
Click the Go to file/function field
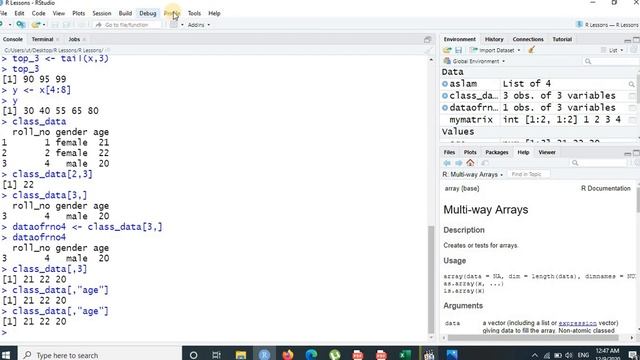127,25
